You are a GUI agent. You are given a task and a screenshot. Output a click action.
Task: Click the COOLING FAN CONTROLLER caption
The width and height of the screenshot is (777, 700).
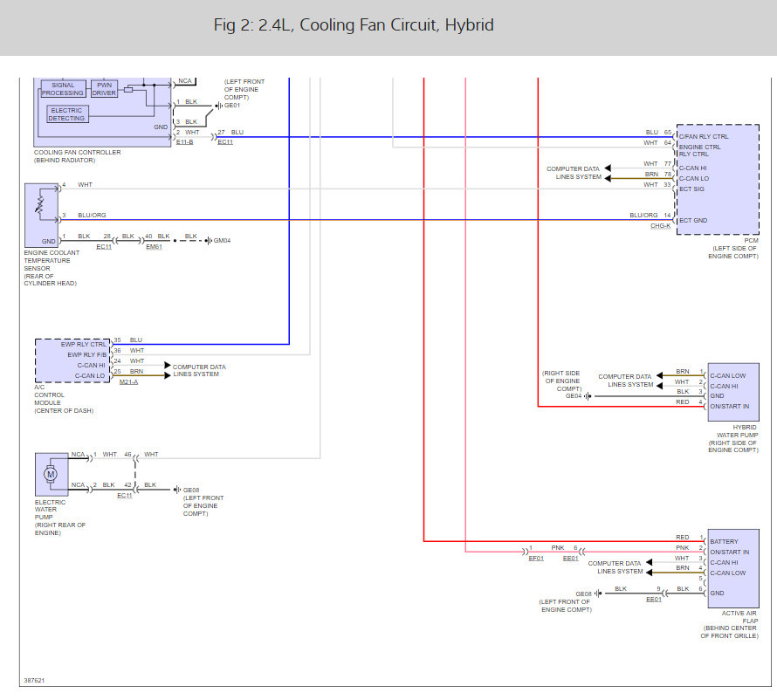pyautogui.click(x=78, y=156)
